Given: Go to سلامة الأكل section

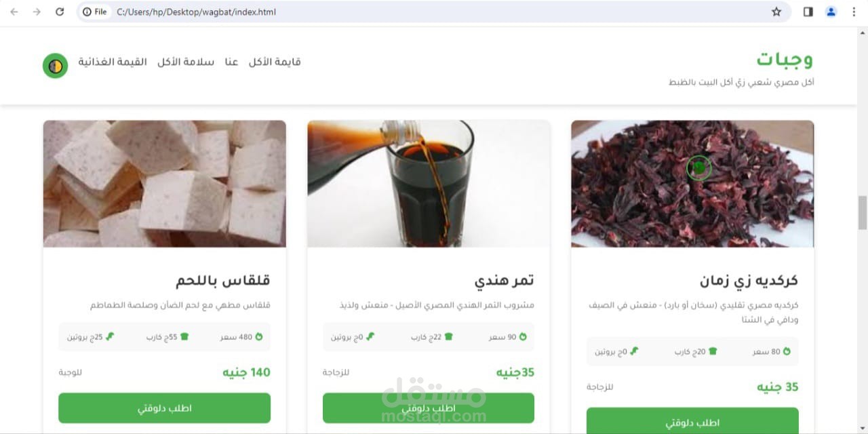Looking at the screenshot, I should [186, 62].
